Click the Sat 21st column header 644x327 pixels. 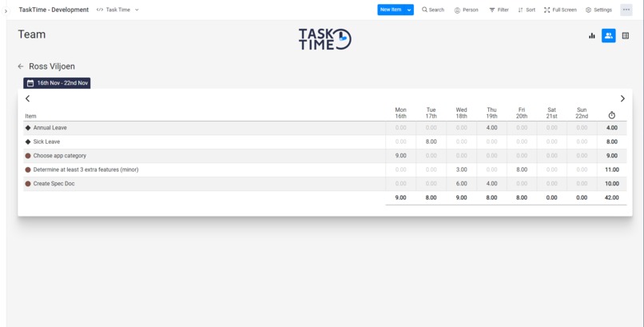(551, 113)
